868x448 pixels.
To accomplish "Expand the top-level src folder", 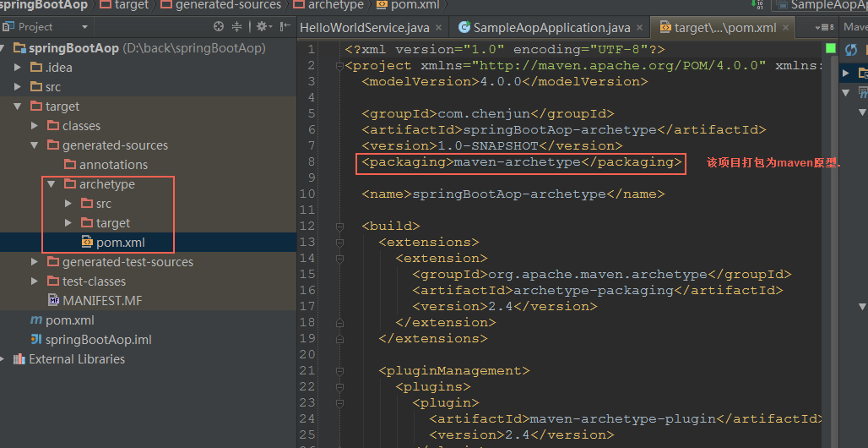I will click(x=18, y=87).
